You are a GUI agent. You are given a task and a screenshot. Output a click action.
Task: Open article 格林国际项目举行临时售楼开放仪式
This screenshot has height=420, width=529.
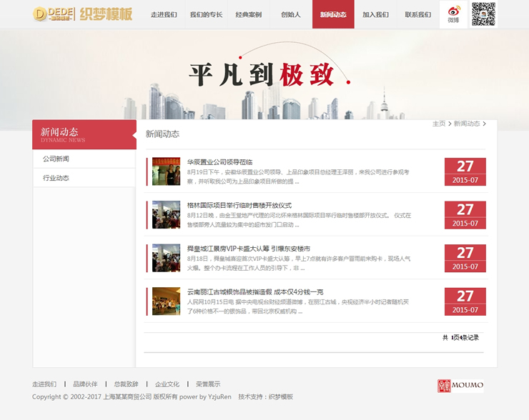[x=239, y=205]
